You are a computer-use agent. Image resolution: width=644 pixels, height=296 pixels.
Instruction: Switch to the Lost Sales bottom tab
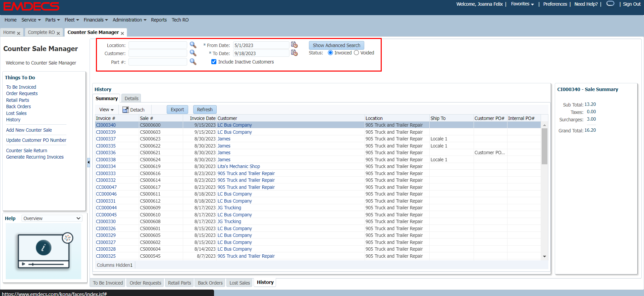coord(240,283)
